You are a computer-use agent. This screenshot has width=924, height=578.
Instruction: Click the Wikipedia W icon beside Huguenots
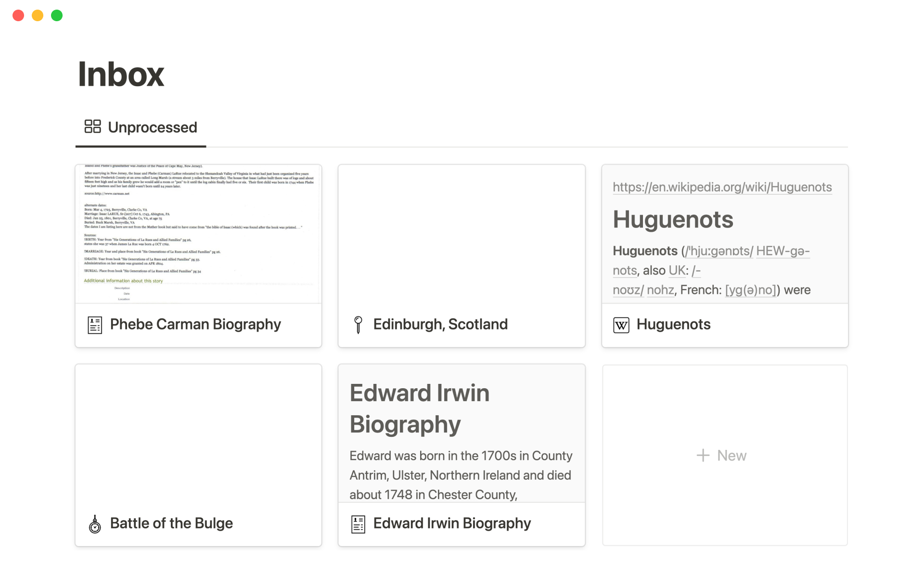pyautogui.click(x=621, y=325)
